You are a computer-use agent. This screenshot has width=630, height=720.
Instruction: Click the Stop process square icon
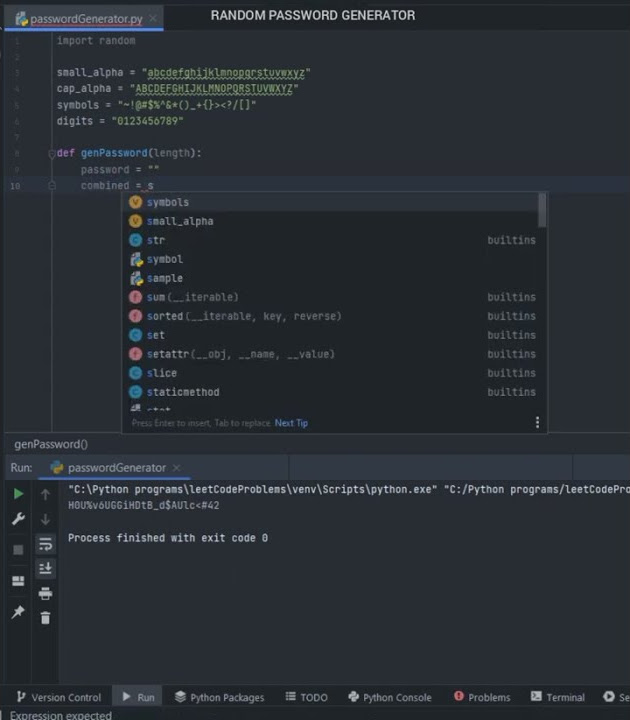[x=18, y=550]
